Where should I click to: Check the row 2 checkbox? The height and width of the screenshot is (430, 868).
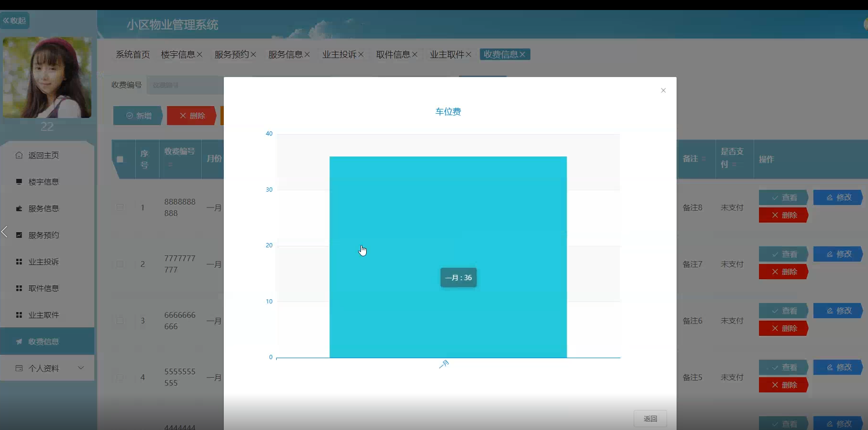120,264
